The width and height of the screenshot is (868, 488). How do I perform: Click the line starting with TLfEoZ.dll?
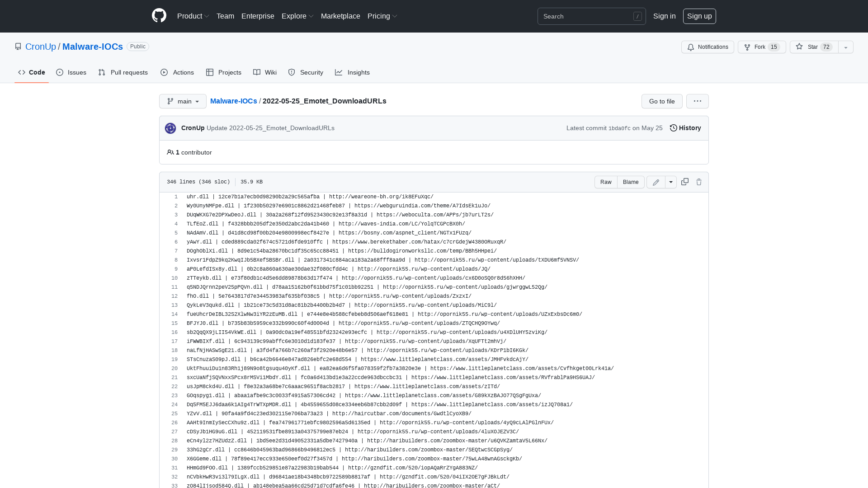(326, 224)
